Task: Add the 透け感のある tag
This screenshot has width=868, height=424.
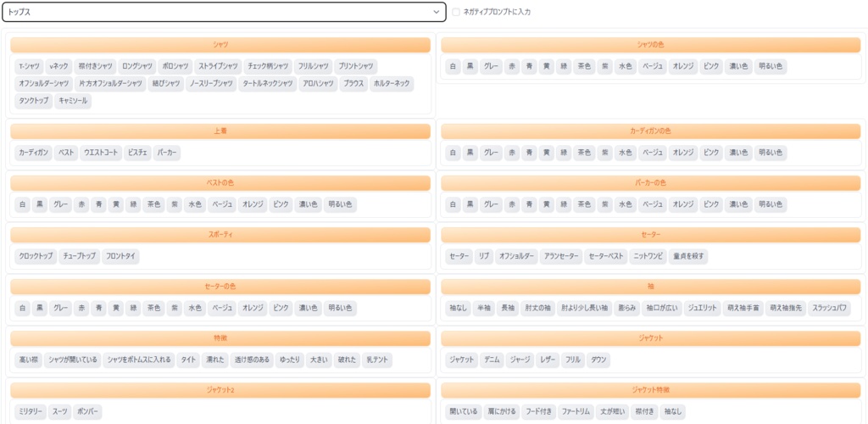Action: tap(252, 360)
